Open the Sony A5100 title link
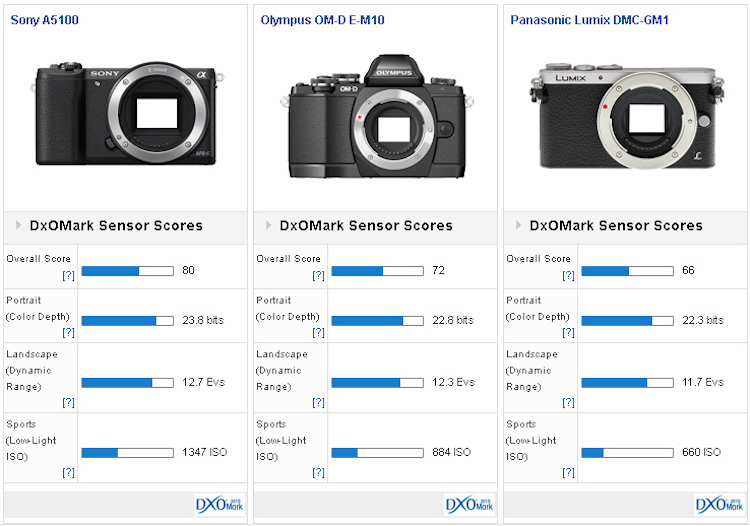The image size is (750, 526). point(45,20)
